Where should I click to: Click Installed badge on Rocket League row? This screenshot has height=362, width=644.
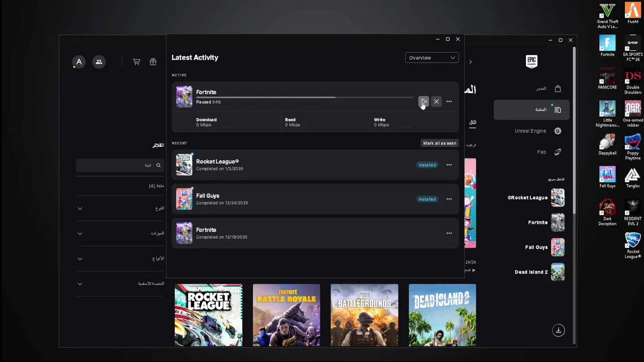point(427,165)
